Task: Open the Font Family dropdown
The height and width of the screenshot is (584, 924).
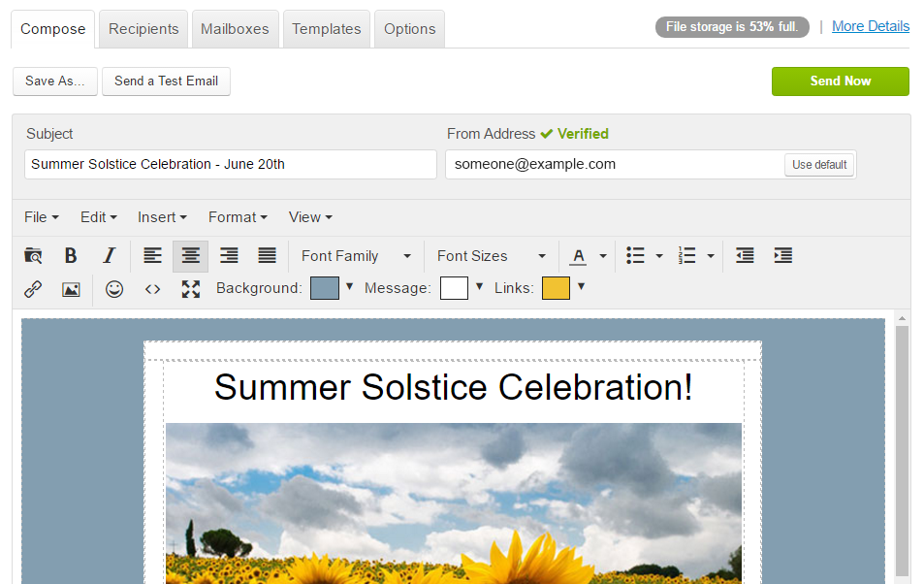Action: click(x=355, y=256)
